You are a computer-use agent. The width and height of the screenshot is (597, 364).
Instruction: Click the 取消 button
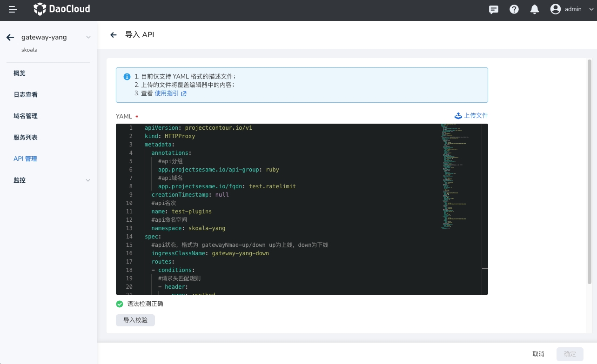point(538,354)
